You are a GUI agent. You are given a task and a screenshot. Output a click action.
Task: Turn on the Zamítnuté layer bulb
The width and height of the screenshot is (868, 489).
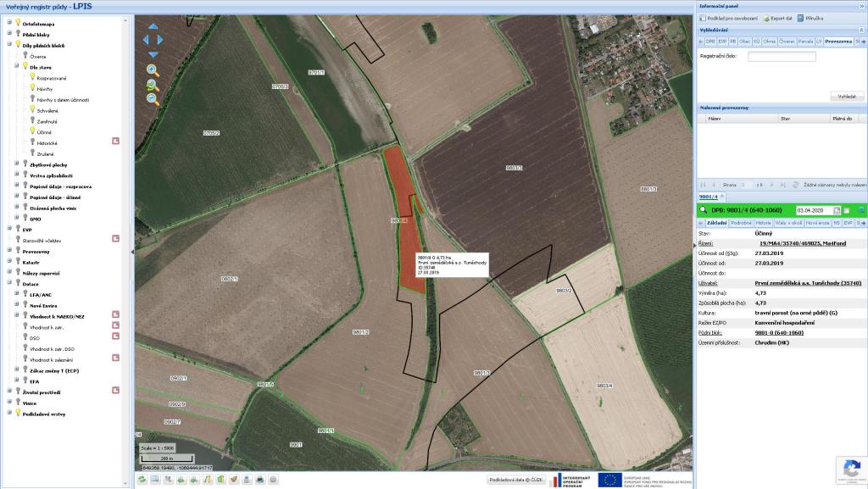coord(31,121)
